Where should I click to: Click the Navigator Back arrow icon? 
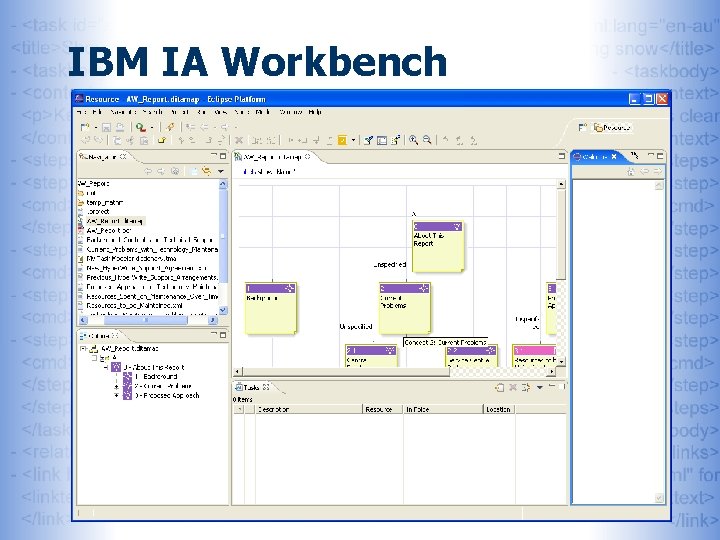click(148, 171)
